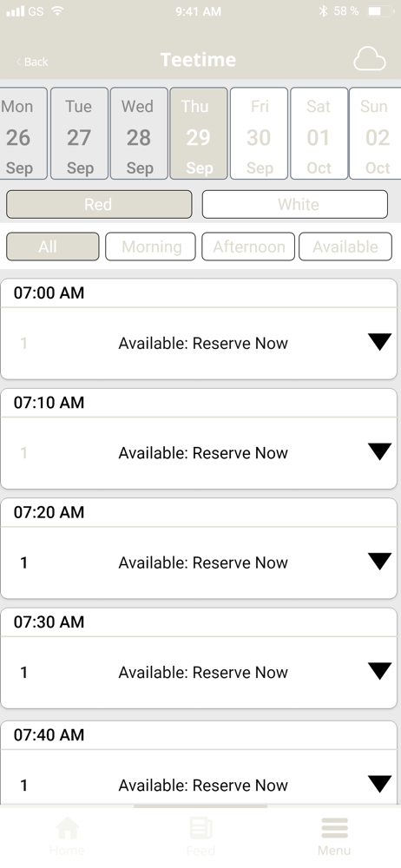This screenshot has width=401, height=868.
Task: Select the Sat 01 Oct date card
Action: 319,134
